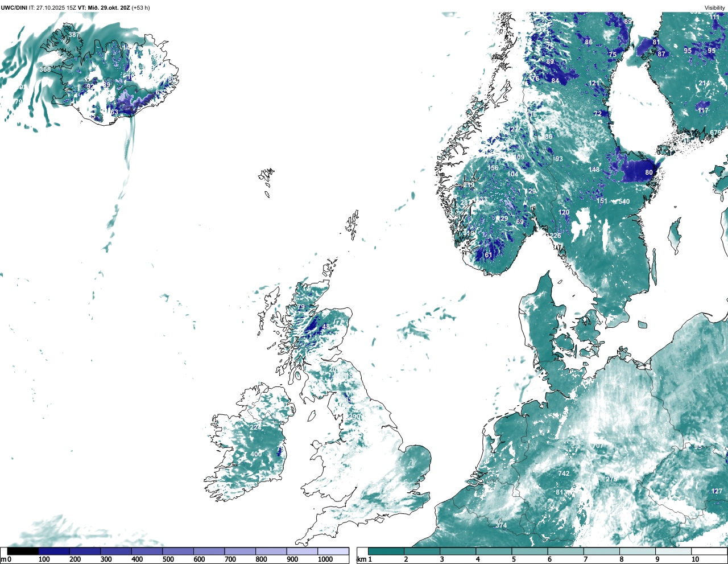Click the '742' value over Germany

(x=564, y=474)
